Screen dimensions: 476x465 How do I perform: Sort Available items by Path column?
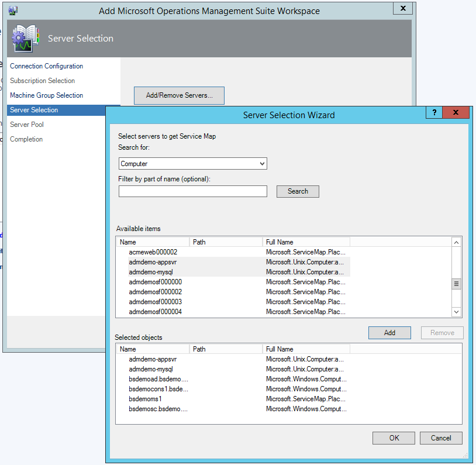click(x=226, y=242)
